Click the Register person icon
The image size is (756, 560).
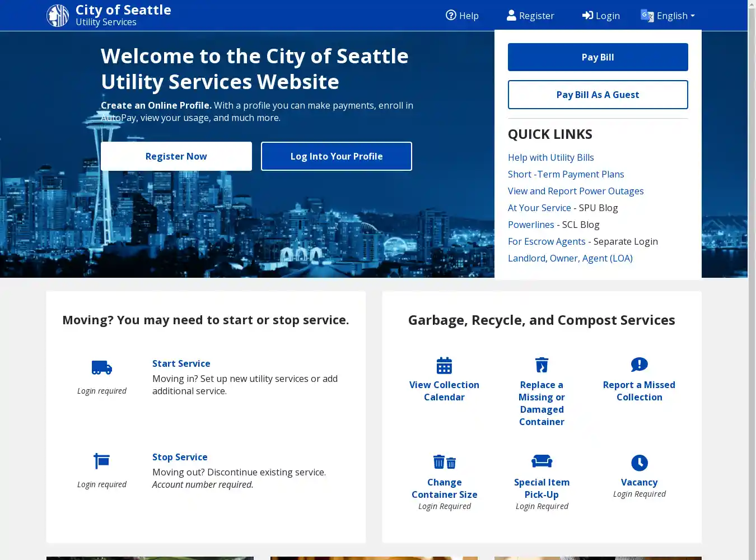[x=511, y=15]
